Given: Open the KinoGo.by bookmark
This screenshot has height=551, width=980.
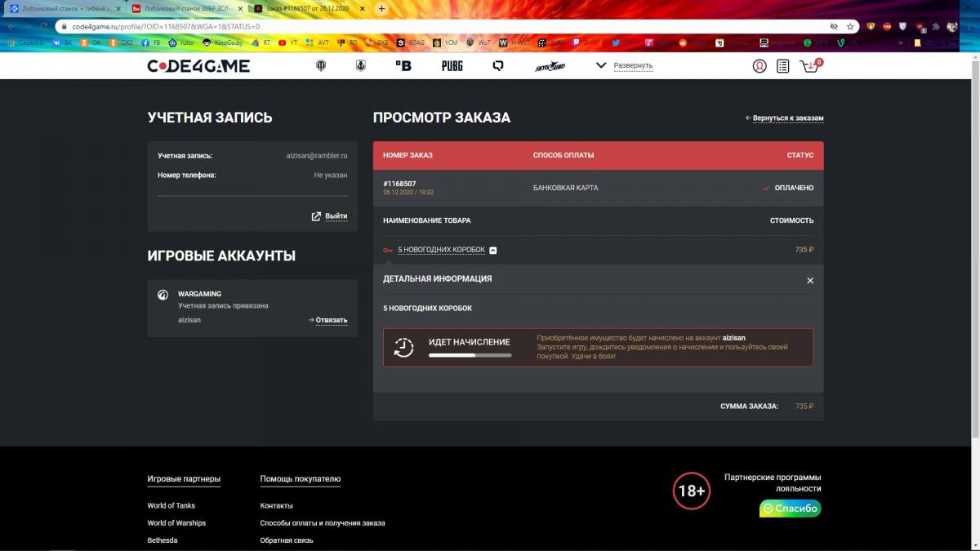Looking at the screenshot, I should [223, 42].
